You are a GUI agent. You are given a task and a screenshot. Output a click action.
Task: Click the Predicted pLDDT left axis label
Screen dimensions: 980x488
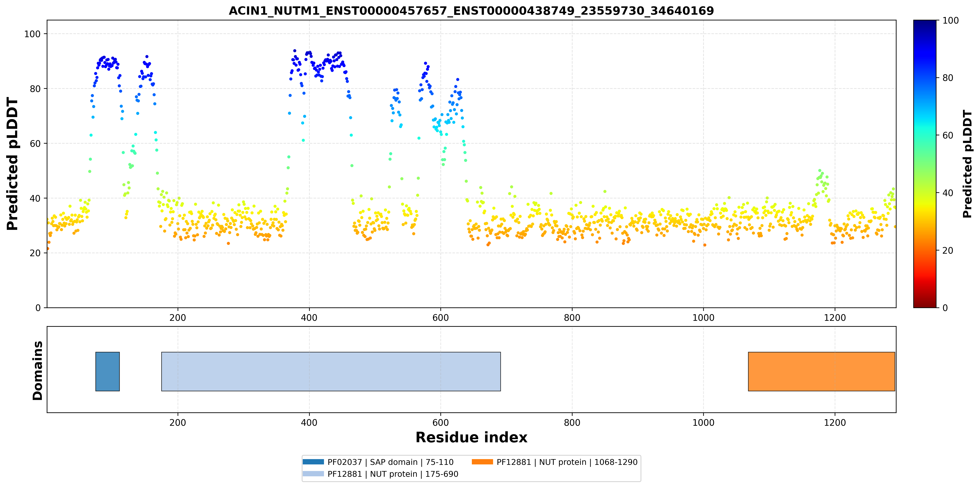click(12, 164)
